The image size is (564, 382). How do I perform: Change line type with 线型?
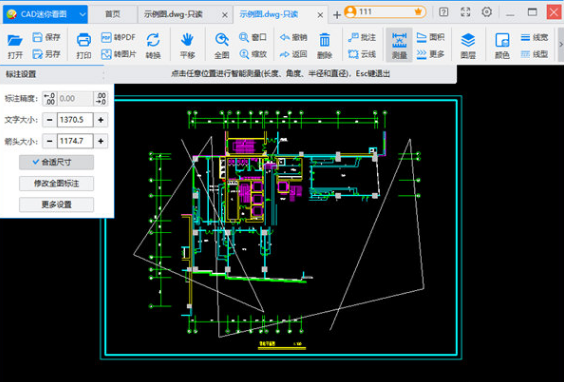pos(534,54)
